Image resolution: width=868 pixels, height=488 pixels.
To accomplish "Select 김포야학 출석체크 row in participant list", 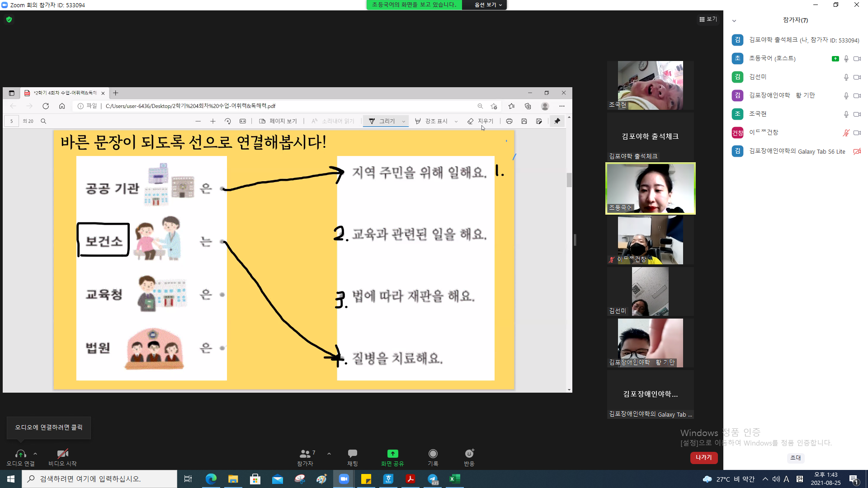I will click(796, 40).
